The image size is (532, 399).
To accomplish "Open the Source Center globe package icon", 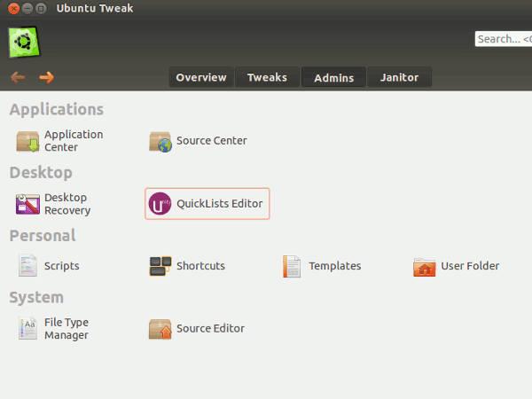I will tap(160, 142).
